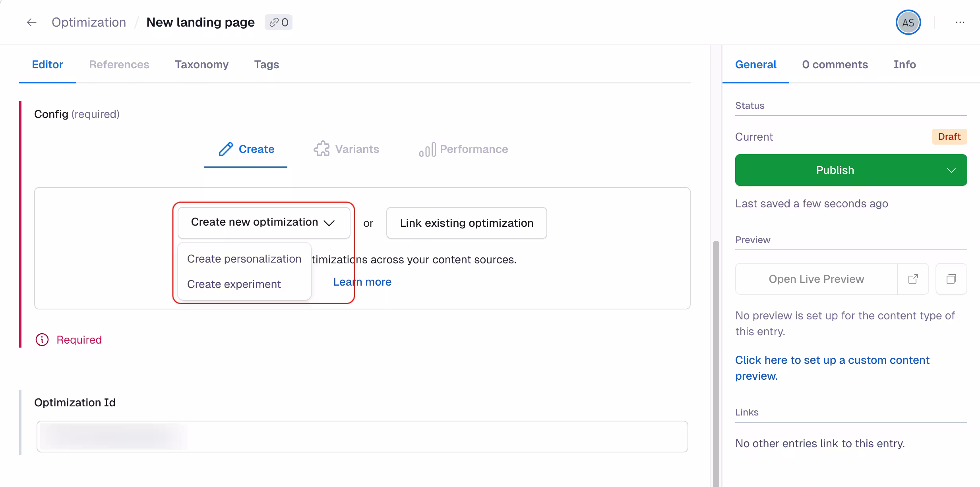This screenshot has width=980, height=487.
Task: Click the AS user avatar
Action: click(x=908, y=22)
